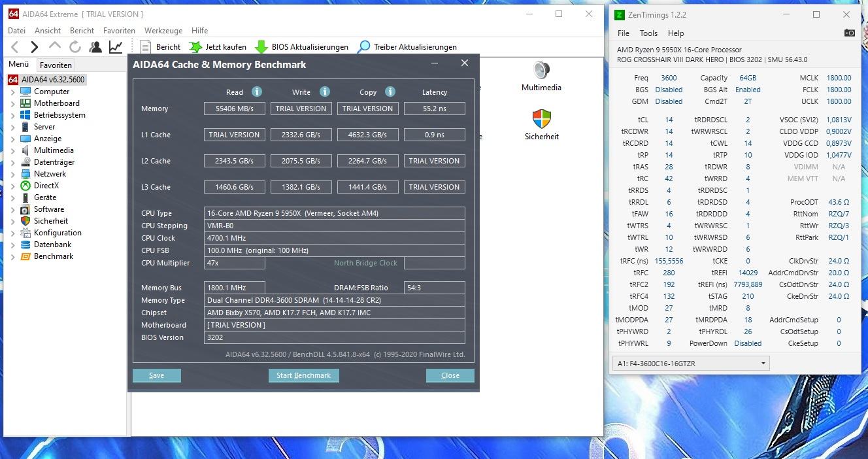Select Computer in the AIDA64 tree

[52, 92]
